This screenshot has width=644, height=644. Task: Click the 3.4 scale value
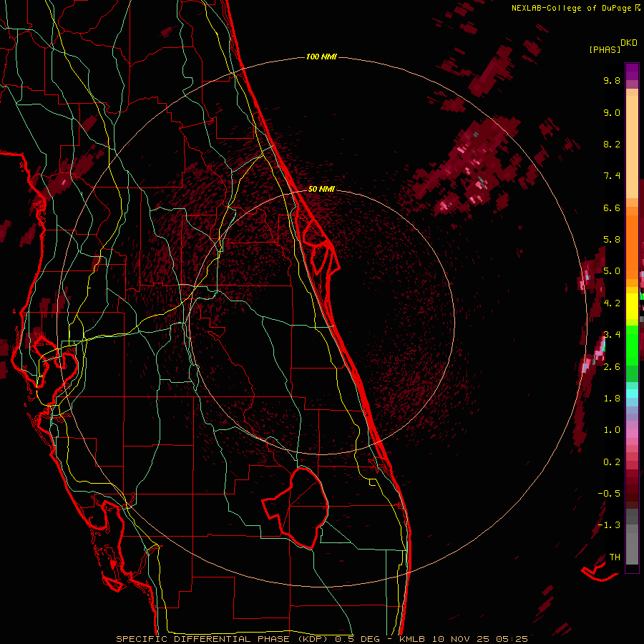[x=612, y=335]
